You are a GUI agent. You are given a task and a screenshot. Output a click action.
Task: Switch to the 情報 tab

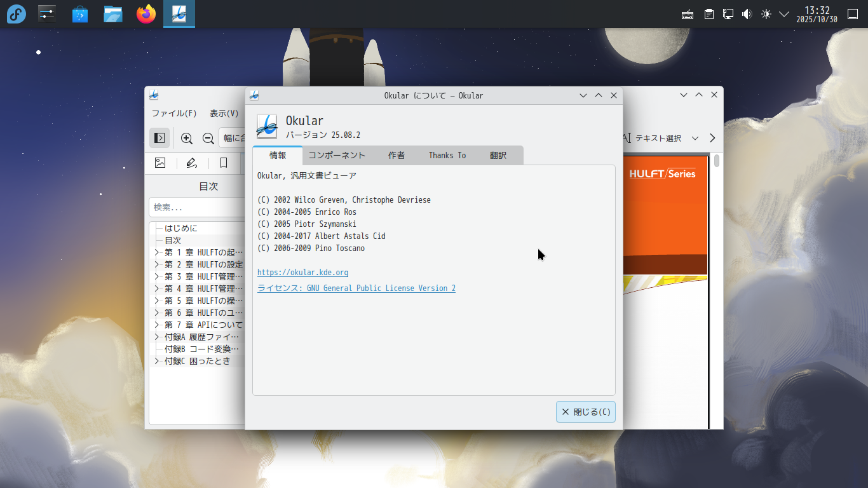[x=278, y=155]
